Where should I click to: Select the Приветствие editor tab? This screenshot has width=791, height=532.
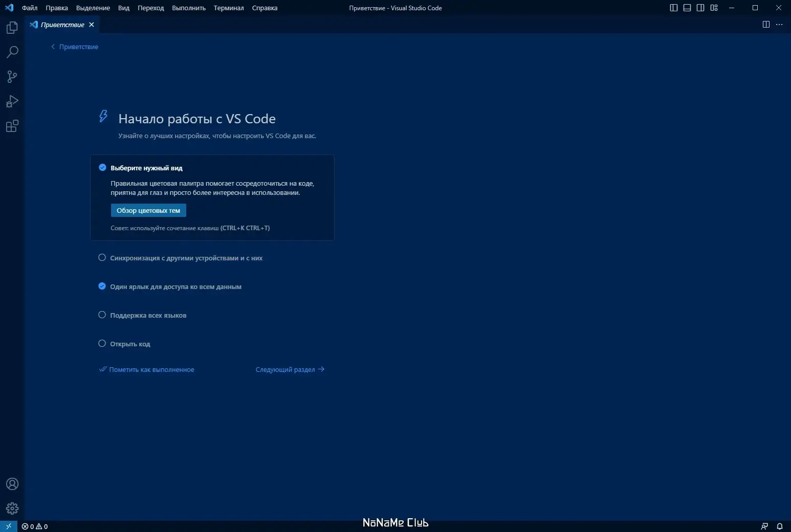pyautogui.click(x=62, y=25)
